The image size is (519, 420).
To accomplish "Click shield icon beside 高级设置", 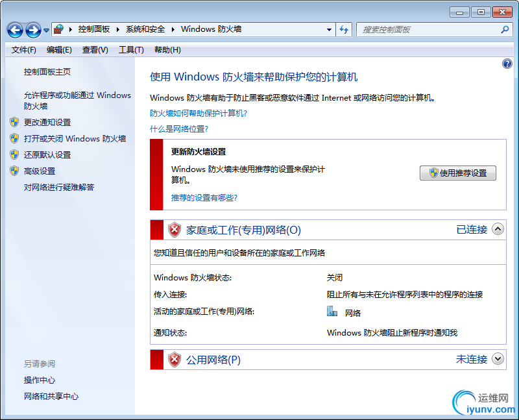I will pos(14,171).
